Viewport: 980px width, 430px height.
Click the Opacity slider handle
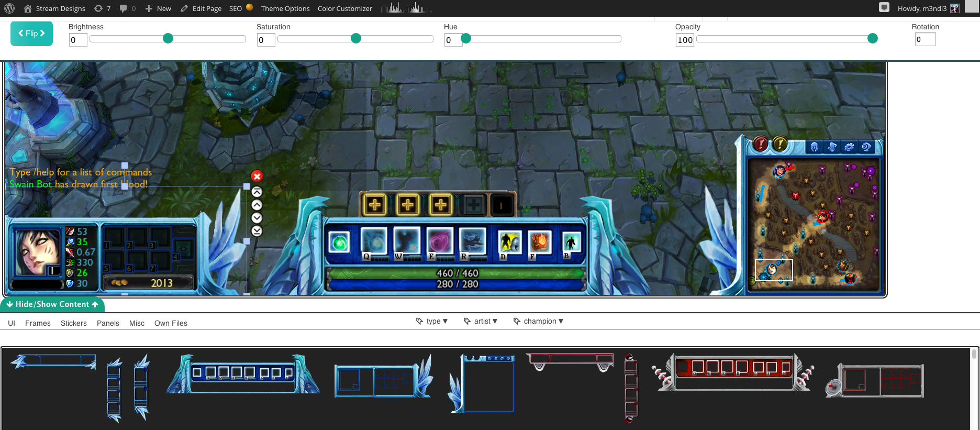pos(873,38)
